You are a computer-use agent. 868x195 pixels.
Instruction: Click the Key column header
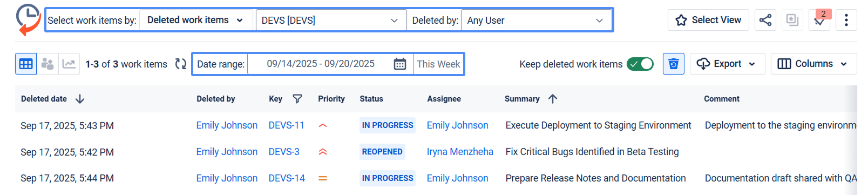pos(275,99)
